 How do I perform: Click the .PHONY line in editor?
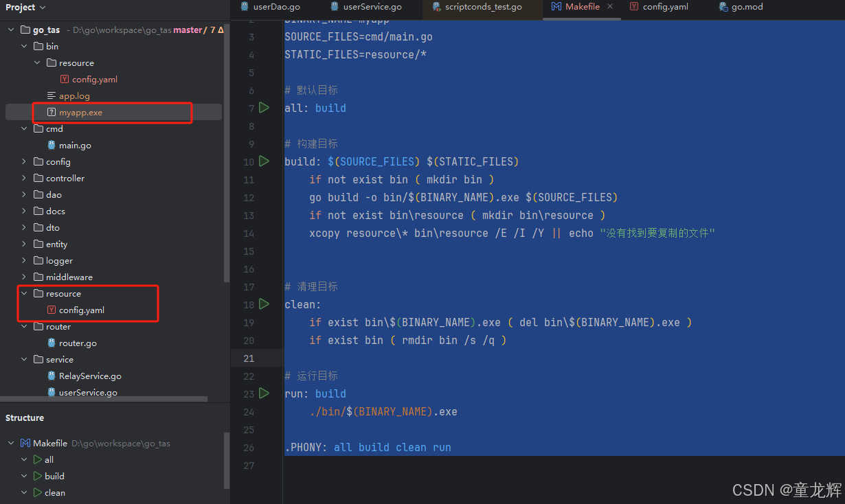point(368,448)
